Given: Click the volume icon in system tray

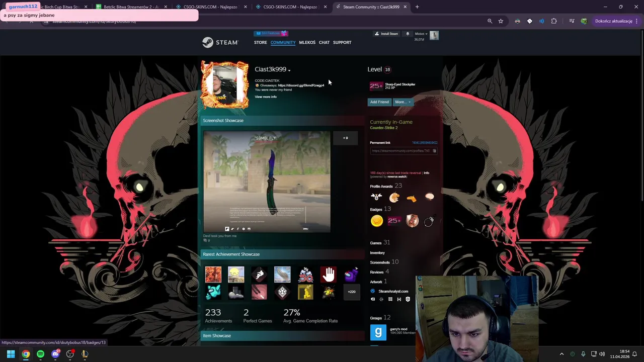Looking at the screenshot, I should coord(602,354).
